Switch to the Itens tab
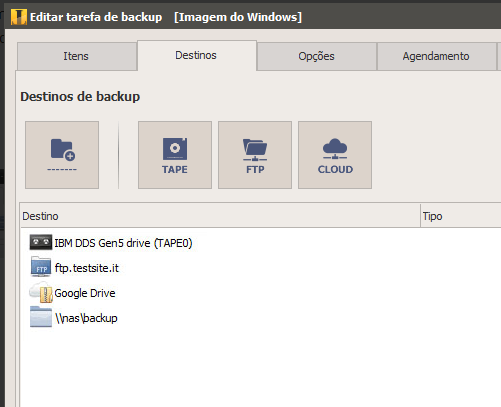 (77, 56)
